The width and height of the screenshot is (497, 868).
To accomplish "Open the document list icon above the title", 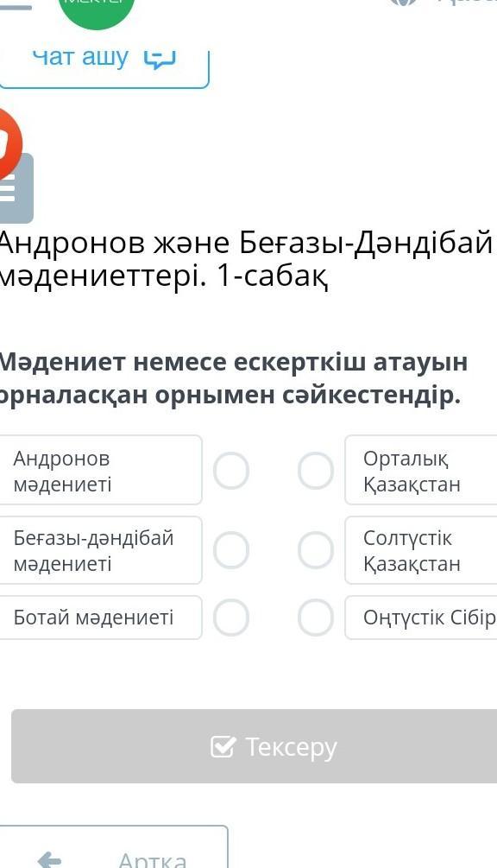I will [x=16, y=188].
